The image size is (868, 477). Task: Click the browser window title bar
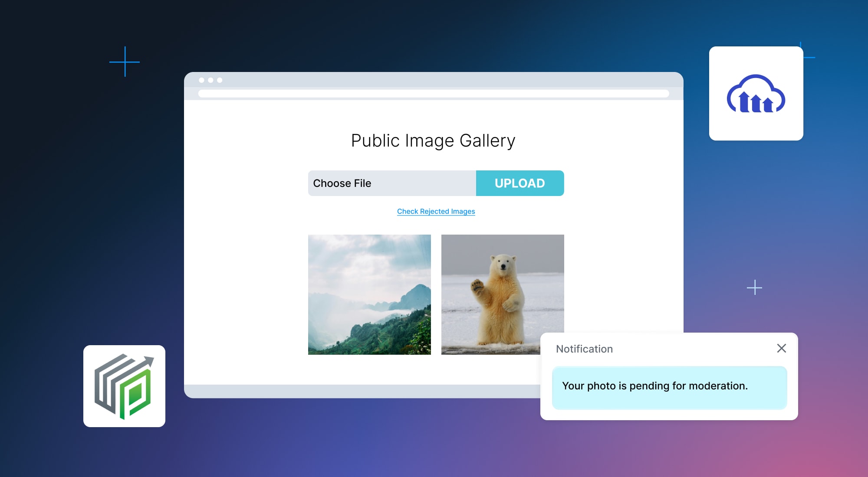[434, 80]
